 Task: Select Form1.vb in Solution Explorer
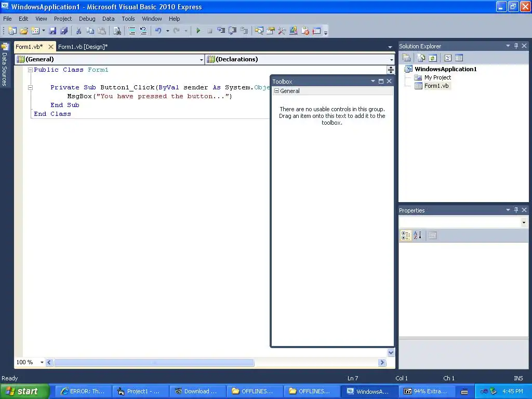coord(436,86)
